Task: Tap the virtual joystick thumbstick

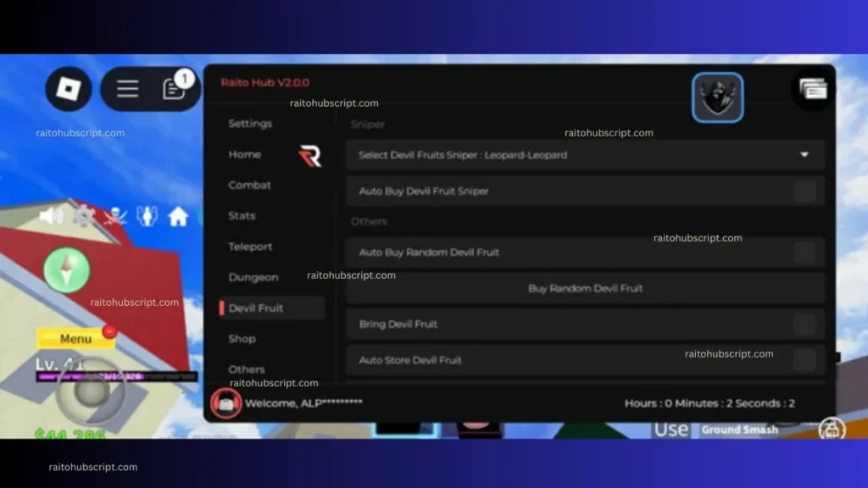Action: click(92, 391)
